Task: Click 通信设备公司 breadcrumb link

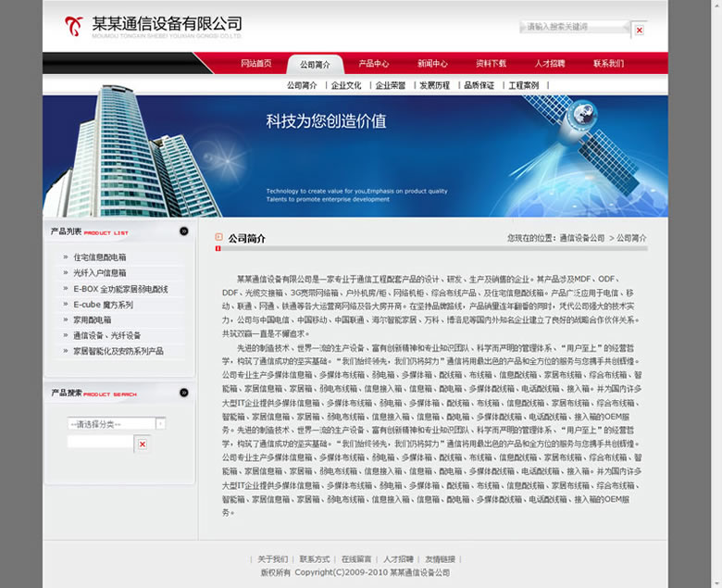Action: pyautogui.click(x=581, y=239)
